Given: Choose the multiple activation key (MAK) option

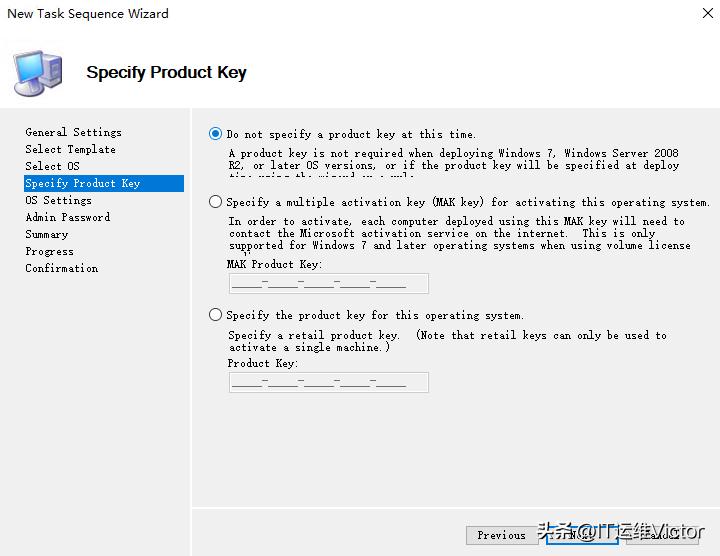Looking at the screenshot, I should click(216, 202).
